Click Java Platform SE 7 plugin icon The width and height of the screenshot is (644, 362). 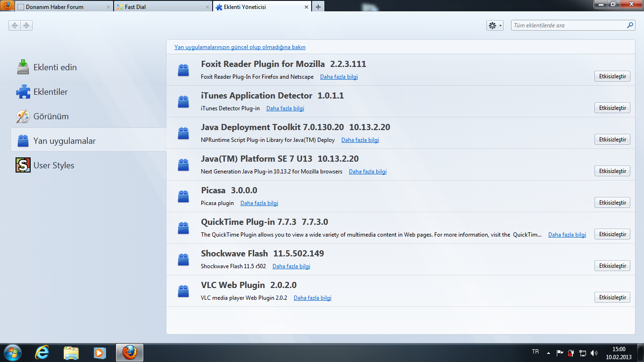coord(183,165)
